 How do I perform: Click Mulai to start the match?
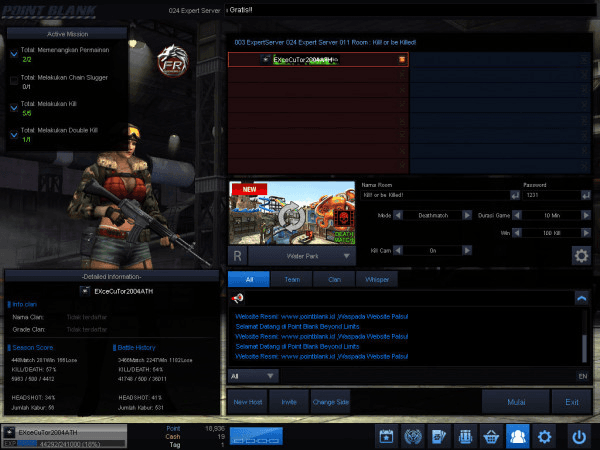(516, 402)
